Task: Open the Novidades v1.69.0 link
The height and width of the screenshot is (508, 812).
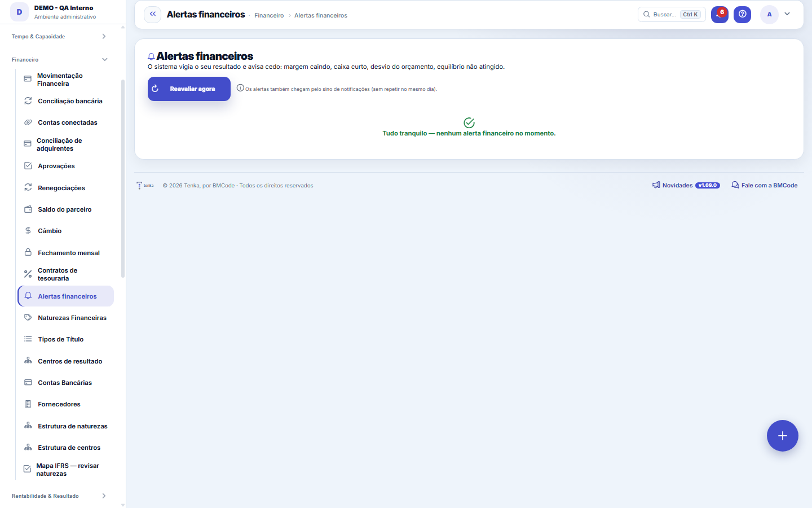Action: tap(686, 185)
